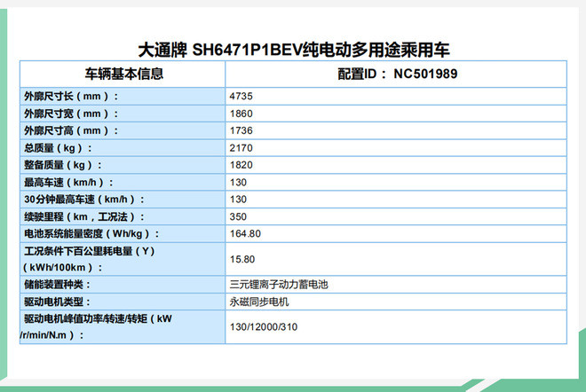This screenshot has height=392, width=586.
Task: Select the label 总质量（kg）
Action: (x=58, y=148)
